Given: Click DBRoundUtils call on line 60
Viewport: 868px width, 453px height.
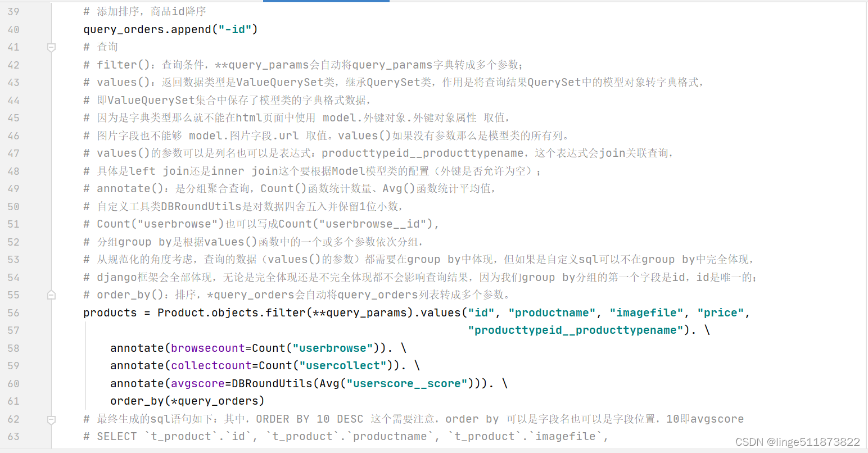Looking at the screenshot, I should 272,383.
